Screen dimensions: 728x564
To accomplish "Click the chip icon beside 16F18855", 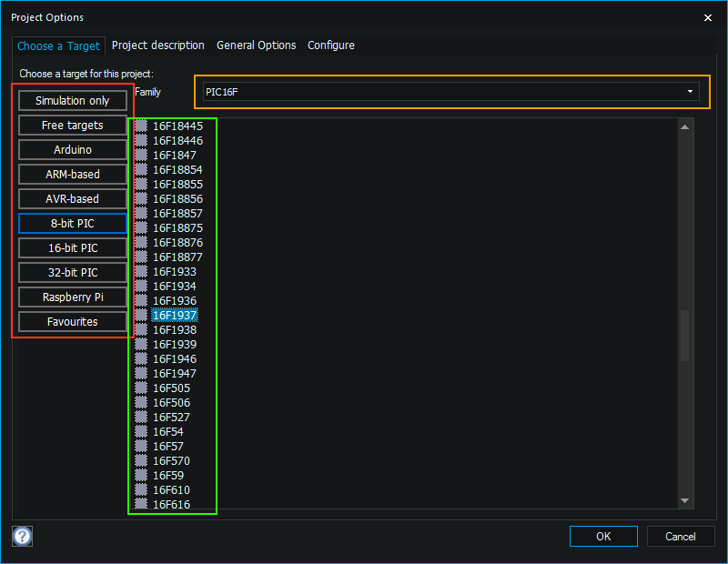I will [x=141, y=184].
